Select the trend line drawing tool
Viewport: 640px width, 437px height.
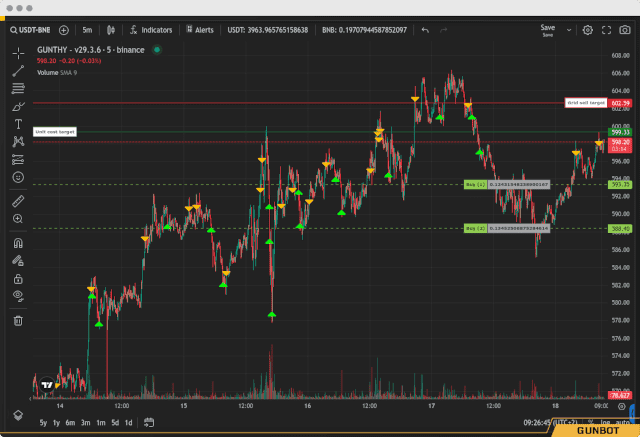[18, 70]
